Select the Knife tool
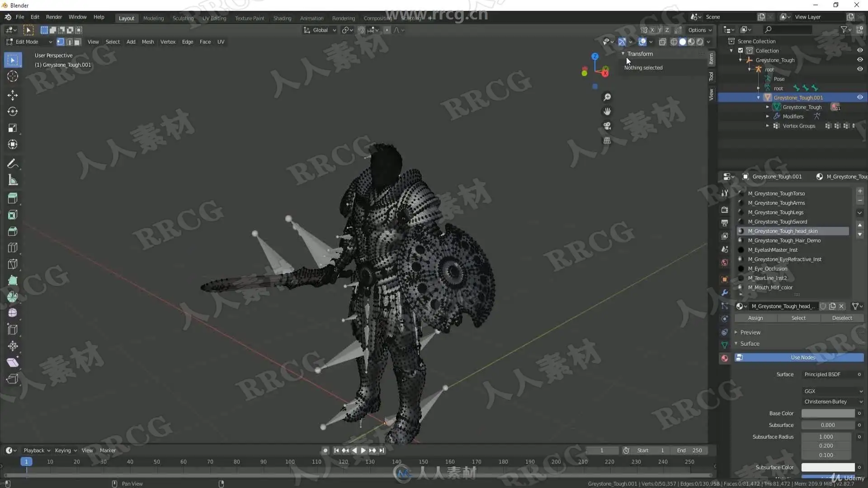Screen dimensions: 868x488 [x=13, y=264]
